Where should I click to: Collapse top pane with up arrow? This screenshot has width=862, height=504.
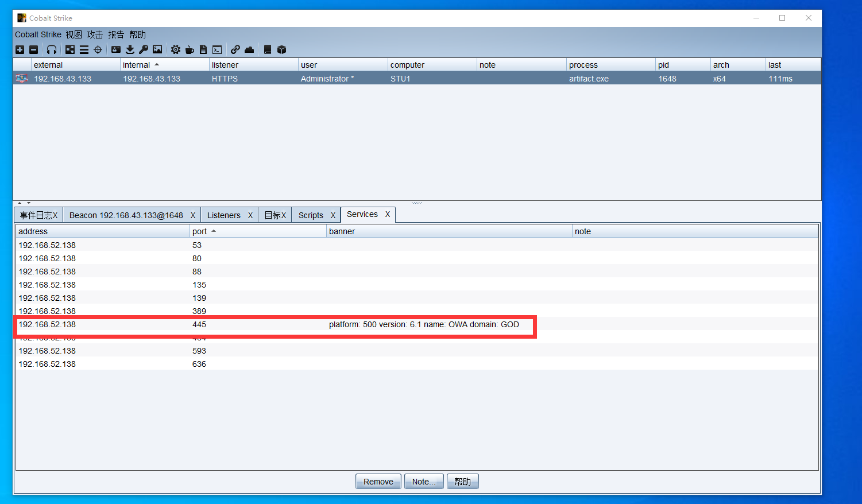(20, 203)
